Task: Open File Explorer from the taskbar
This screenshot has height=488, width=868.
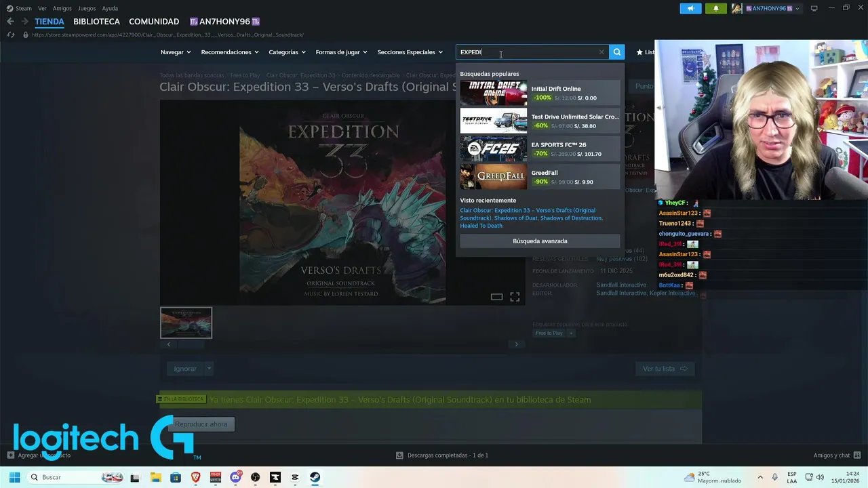Action: [155, 477]
